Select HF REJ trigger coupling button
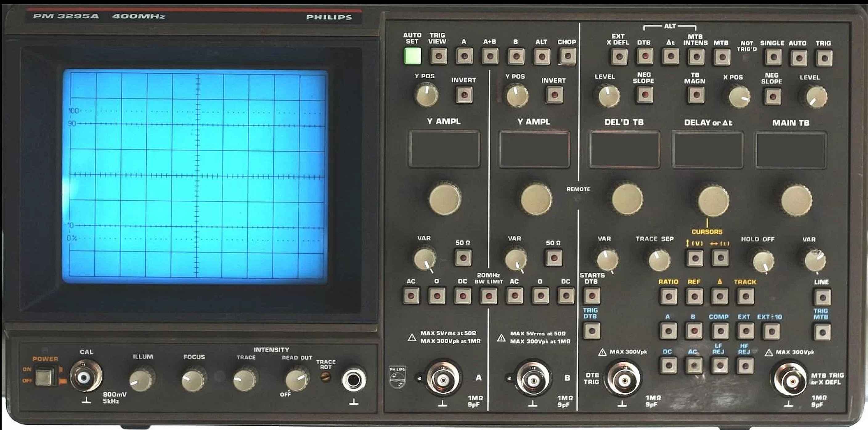868x430 pixels. point(745,366)
